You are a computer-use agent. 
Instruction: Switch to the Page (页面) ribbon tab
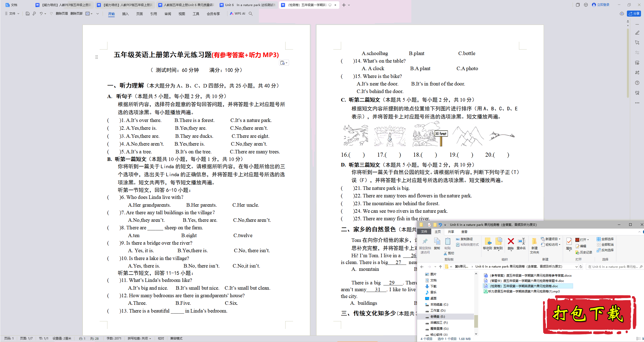(140, 14)
